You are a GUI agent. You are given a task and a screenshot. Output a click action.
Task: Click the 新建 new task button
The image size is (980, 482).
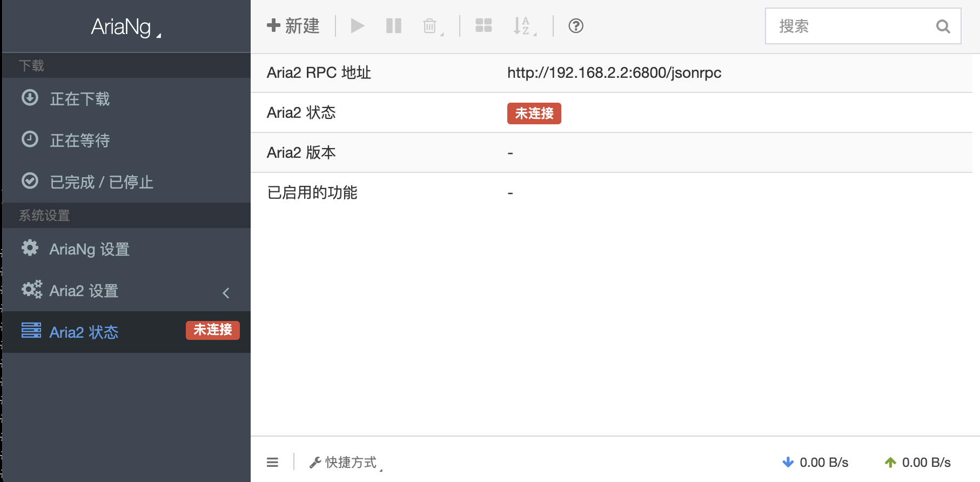click(293, 26)
